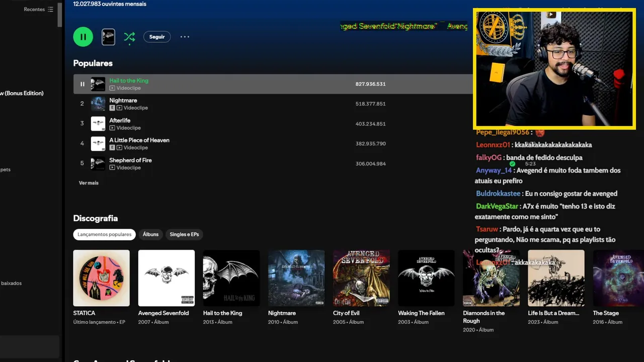
Task: Select the 518.377.851 play count
Action: point(371,104)
